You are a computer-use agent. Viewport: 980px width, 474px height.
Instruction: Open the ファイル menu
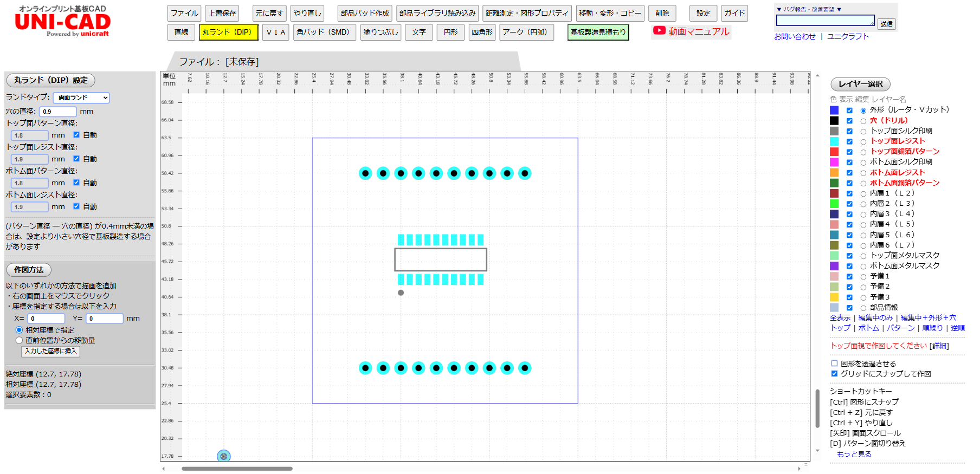point(184,14)
